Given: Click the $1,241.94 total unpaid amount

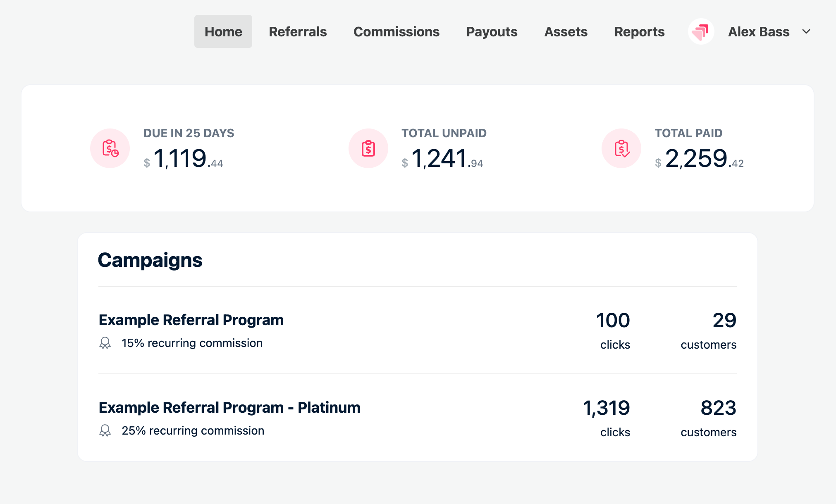Looking at the screenshot, I should tap(442, 159).
